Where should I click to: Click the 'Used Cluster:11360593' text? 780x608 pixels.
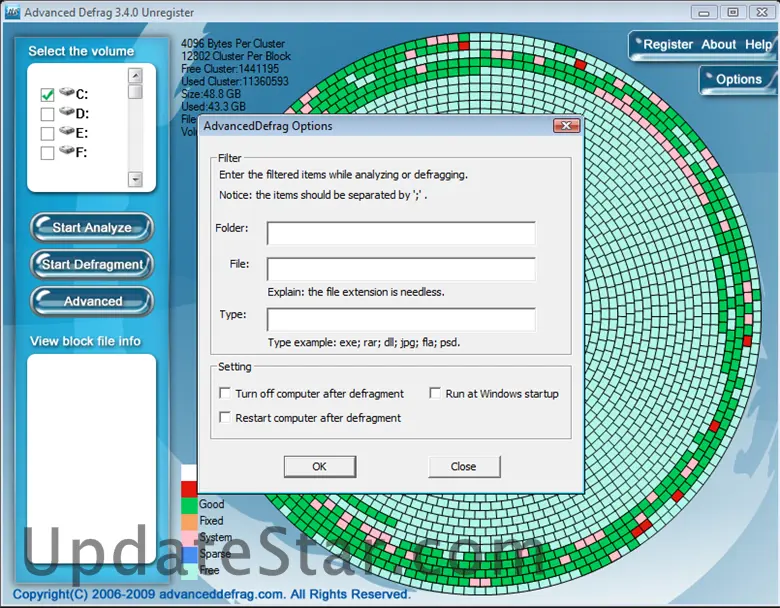235,82
